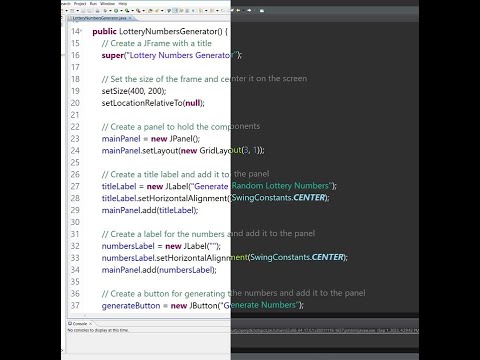
Task: Click 'numbersLabel = new JLabel("");' line
Action: [161, 246]
